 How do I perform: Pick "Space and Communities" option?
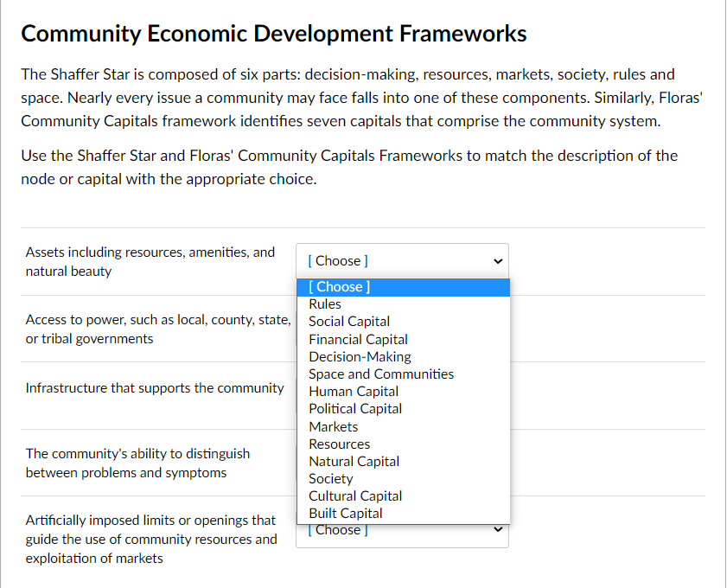click(x=381, y=374)
